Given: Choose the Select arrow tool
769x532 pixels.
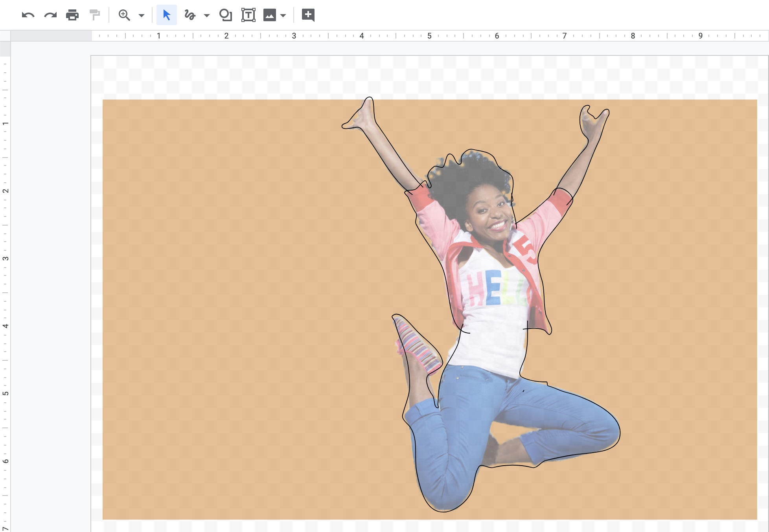Looking at the screenshot, I should pos(166,15).
